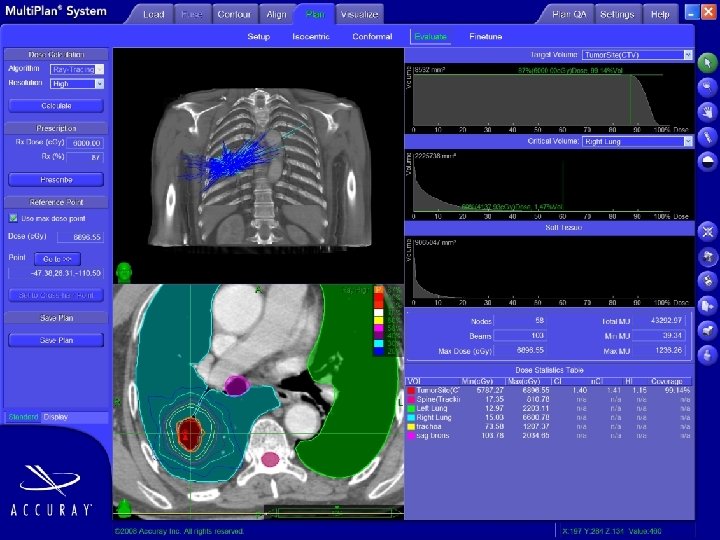Image resolution: width=720 pixels, height=540 pixels.
Task: Open the Settings tab
Action: [617, 14]
